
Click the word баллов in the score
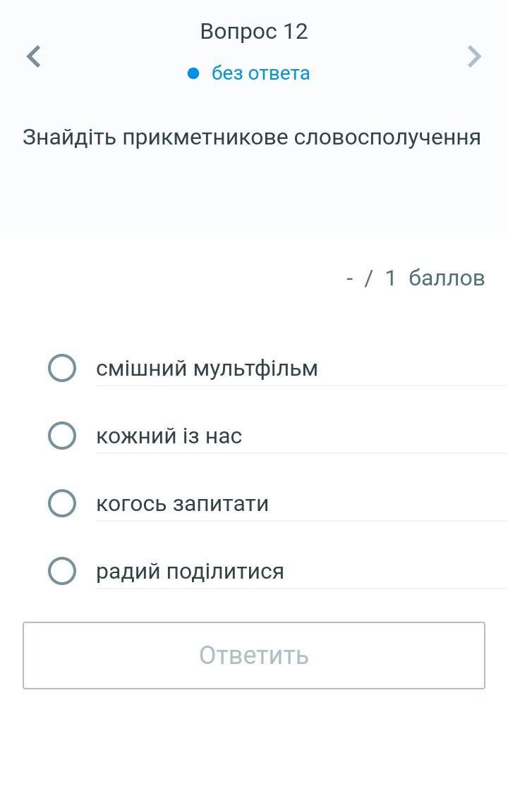coord(447,278)
